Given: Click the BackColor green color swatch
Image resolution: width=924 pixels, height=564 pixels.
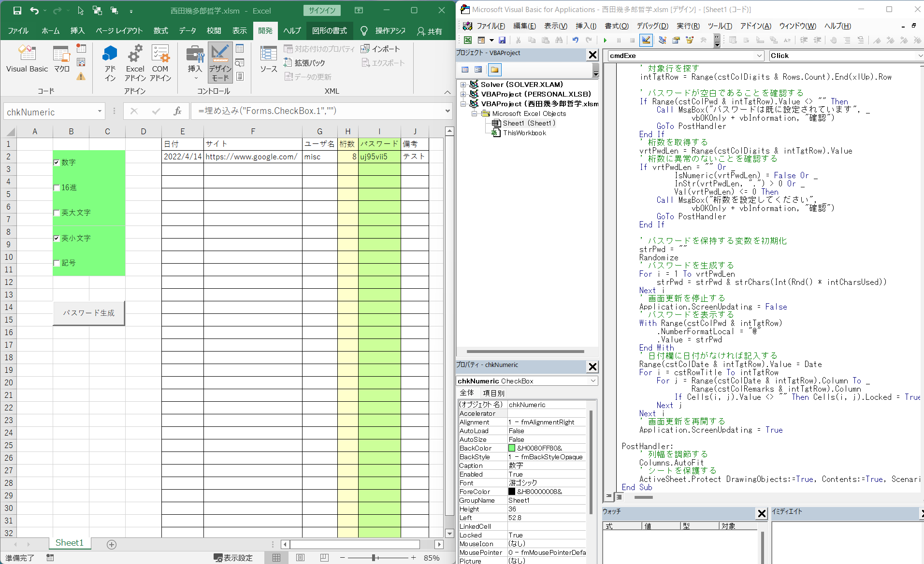Looking at the screenshot, I should (x=512, y=448).
